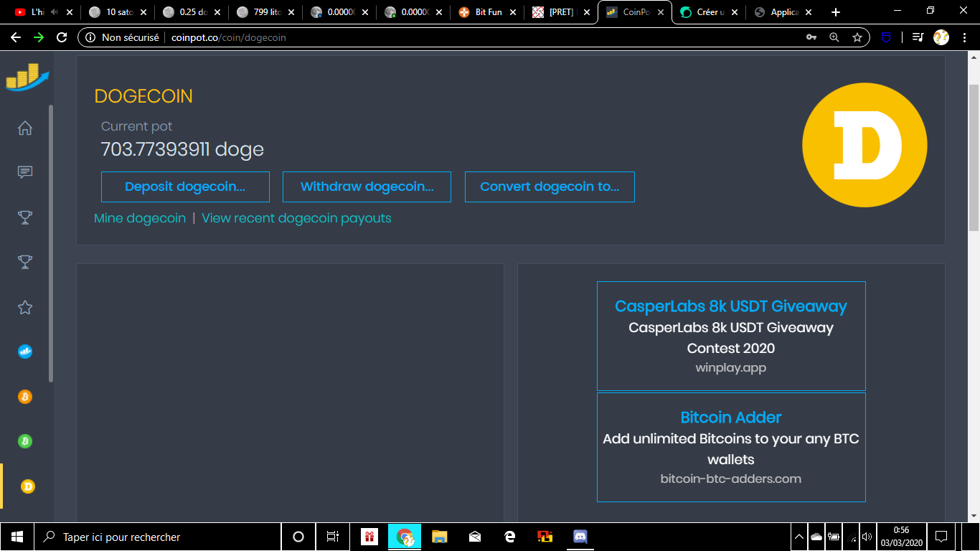Click the large Dogecoin logo
Viewport: 980px width, 551px height.
[864, 145]
